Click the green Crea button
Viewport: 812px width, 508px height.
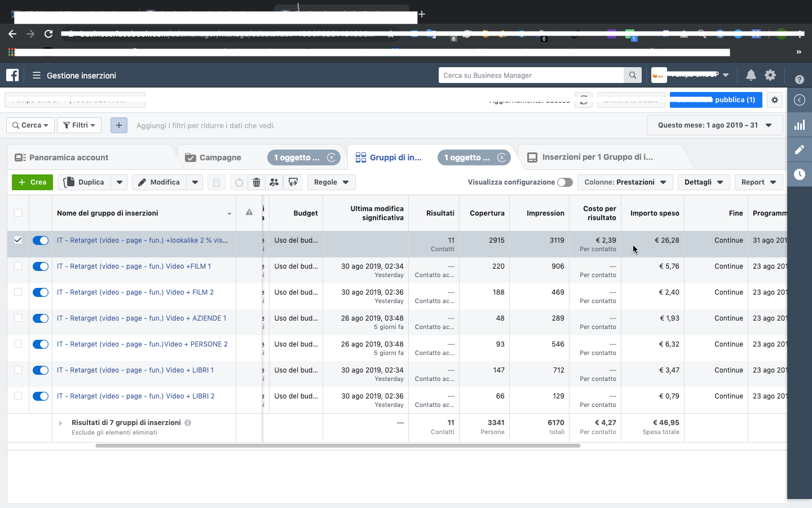[32, 182]
